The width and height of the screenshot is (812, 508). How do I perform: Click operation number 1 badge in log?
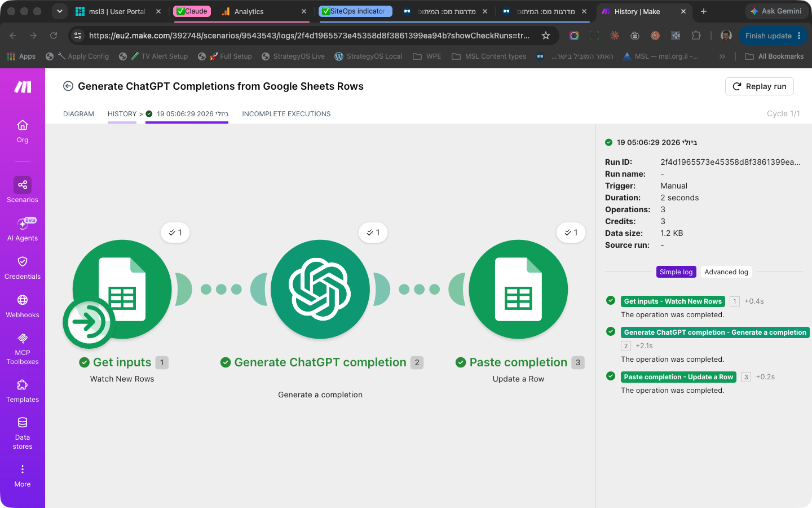735,301
